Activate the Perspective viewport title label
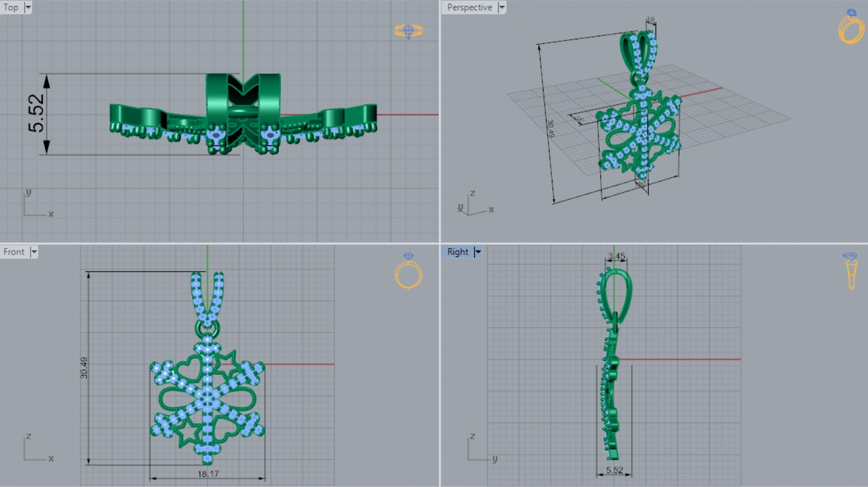 (469, 8)
